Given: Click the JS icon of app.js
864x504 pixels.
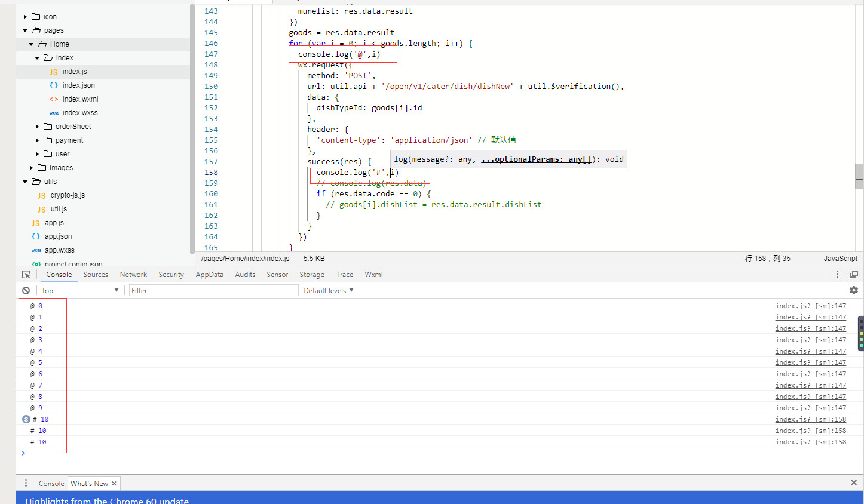Looking at the screenshot, I should click(x=36, y=223).
